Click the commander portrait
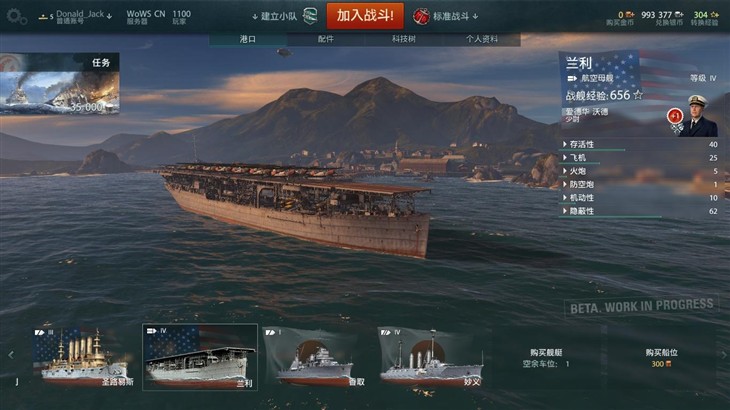This screenshot has height=410, width=730. pyautogui.click(x=697, y=115)
